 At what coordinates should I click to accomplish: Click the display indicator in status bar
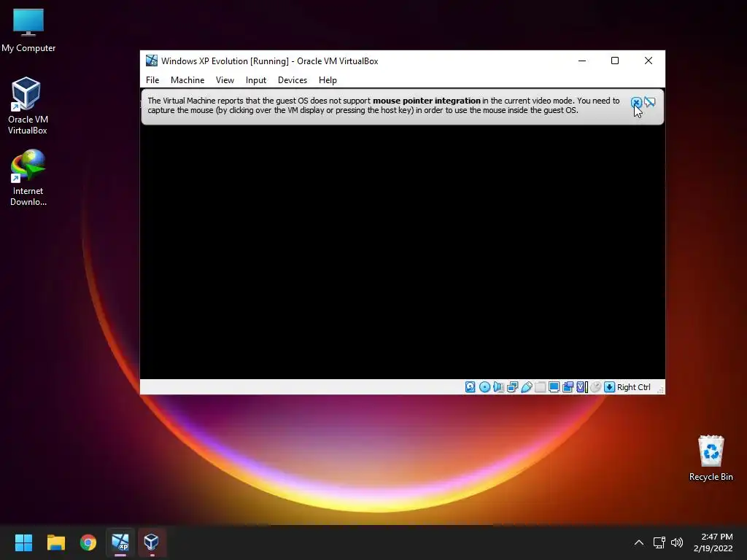(x=554, y=387)
